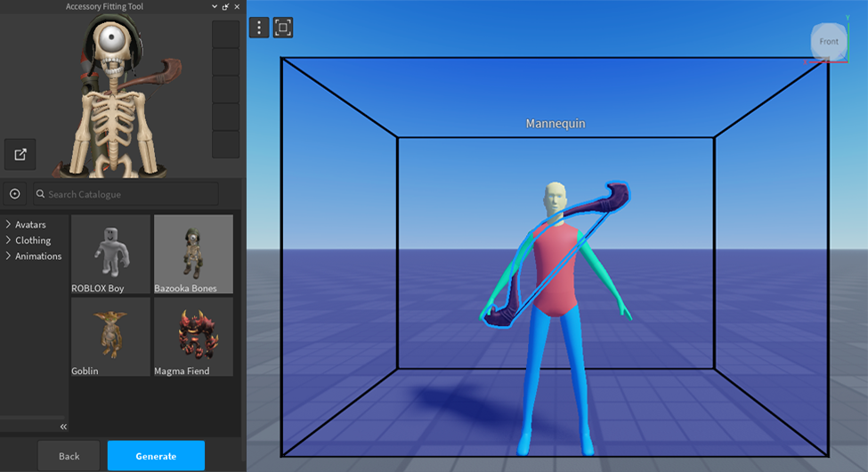Select the ROBLOX Boy avatar thumbnail
Viewport: 868px width, 472px height.
110,253
